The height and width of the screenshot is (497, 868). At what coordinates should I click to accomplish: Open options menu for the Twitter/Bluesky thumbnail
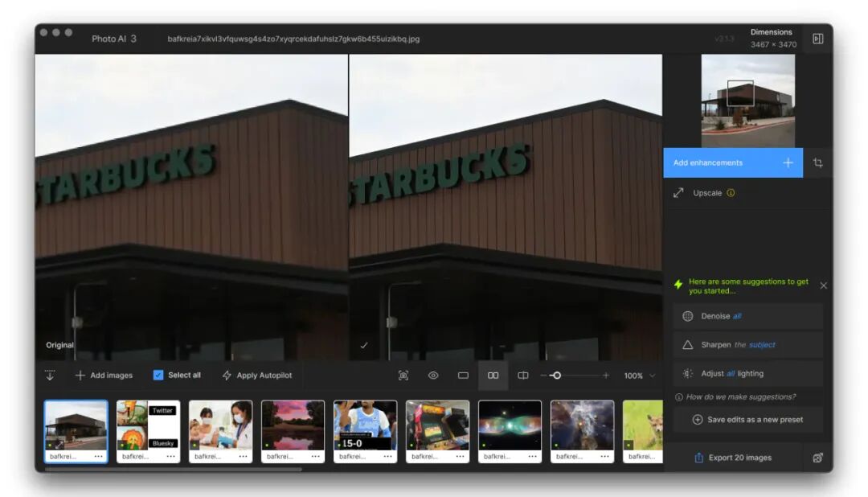pyautogui.click(x=171, y=457)
